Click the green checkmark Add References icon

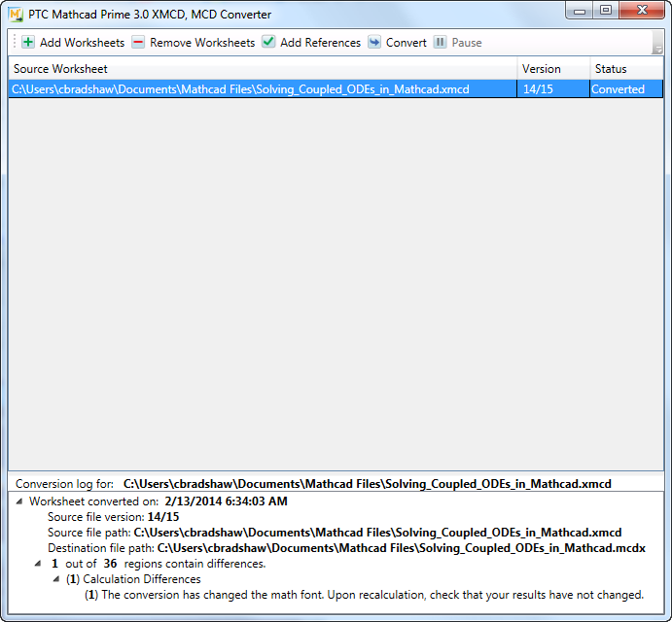268,42
